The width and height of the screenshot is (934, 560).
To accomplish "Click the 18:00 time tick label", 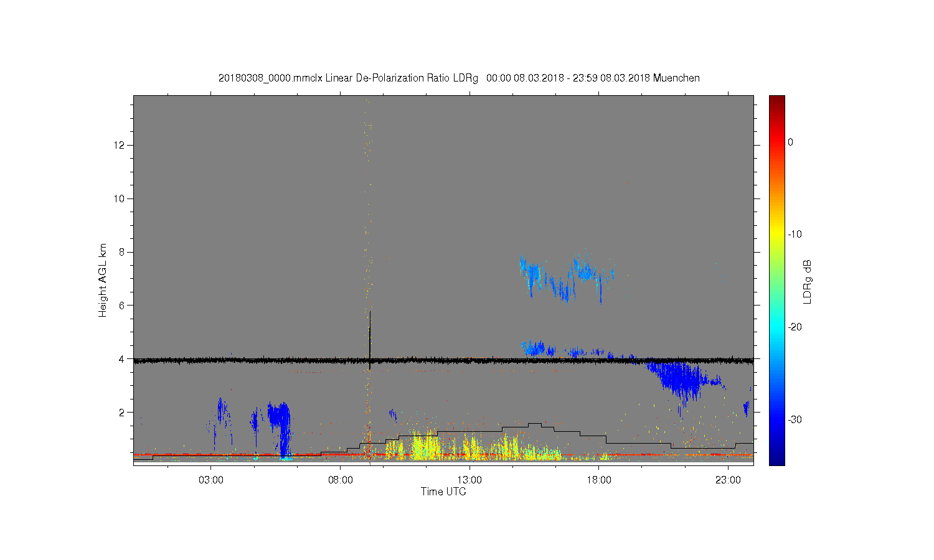I will coord(598,480).
